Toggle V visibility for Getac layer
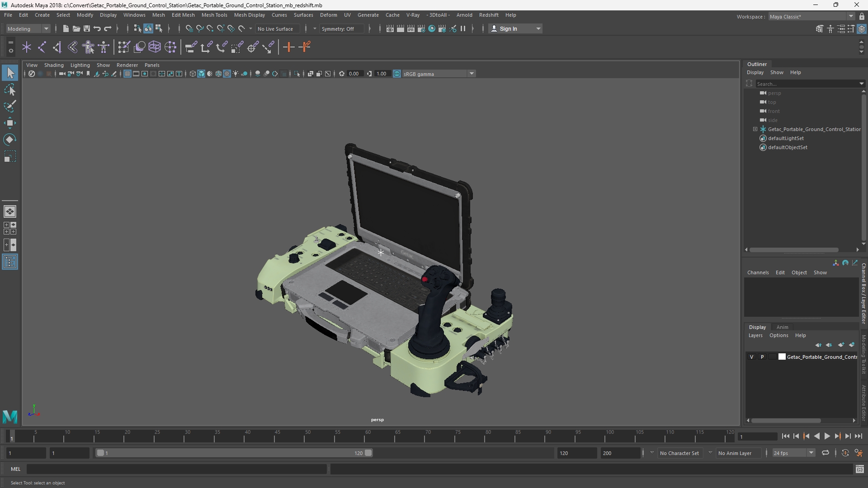The image size is (868, 488). (x=752, y=357)
